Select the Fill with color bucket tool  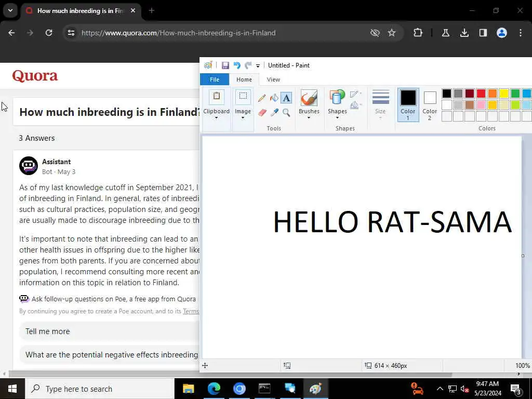click(x=274, y=98)
